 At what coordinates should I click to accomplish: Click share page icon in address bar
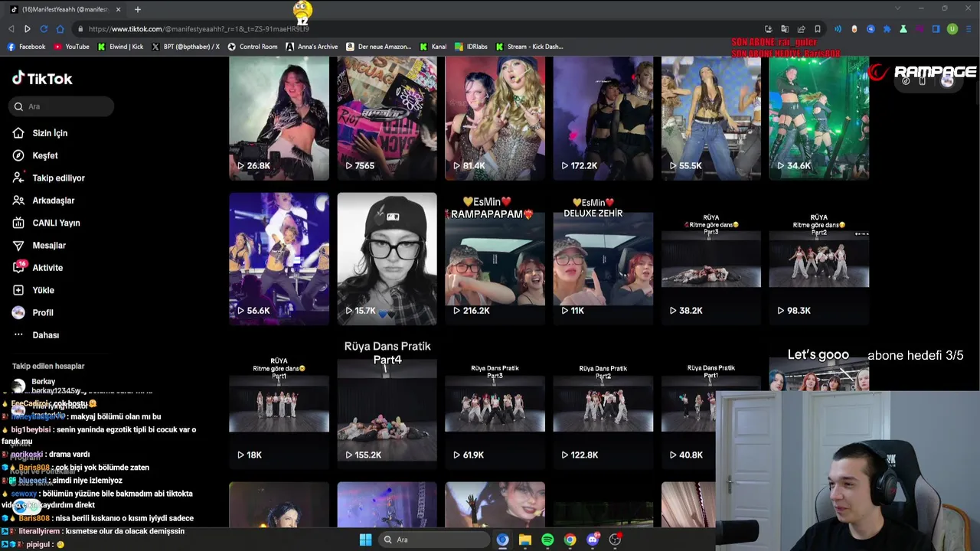pos(801,29)
